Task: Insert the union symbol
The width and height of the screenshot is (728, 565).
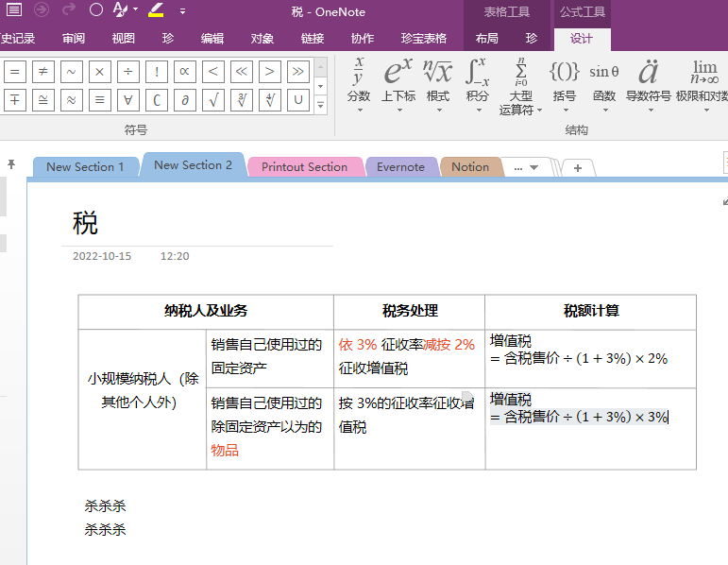Action: point(298,100)
